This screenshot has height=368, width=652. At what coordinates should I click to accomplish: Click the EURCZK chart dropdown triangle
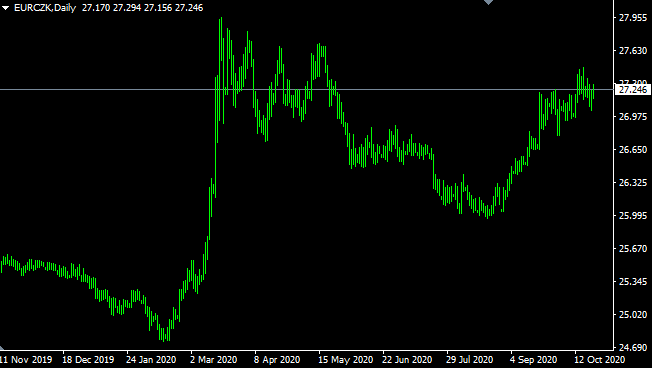(x=5, y=8)
